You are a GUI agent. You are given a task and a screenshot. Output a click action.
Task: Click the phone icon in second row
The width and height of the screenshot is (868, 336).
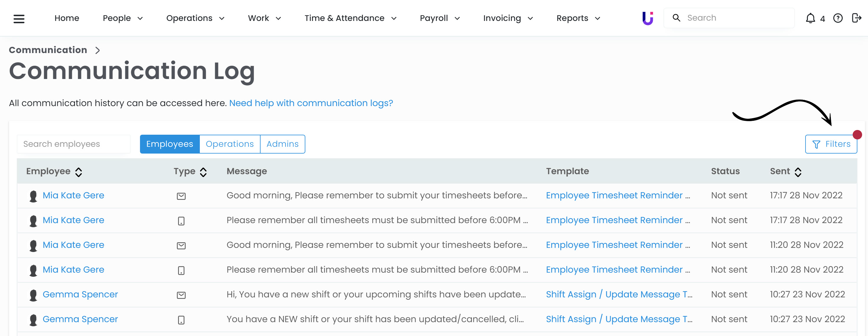tap(181, 221)
